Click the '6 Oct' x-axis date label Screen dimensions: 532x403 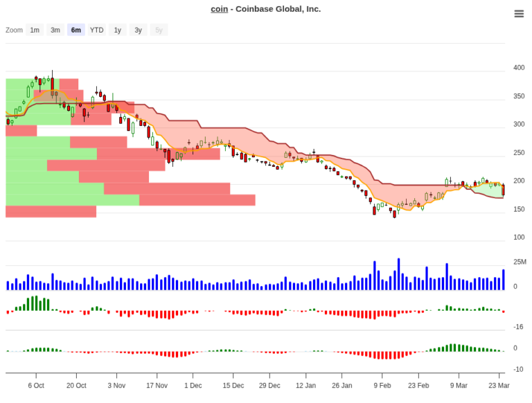pyautogui.click(x=36, y=386)
